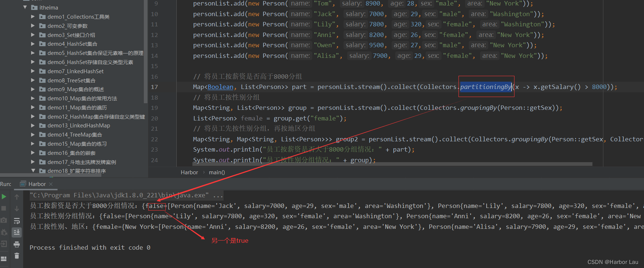Viewport: 644px width, 268px height.
Task: Click the "Process finished with exit code 0" line
Action: pos(90,247)
